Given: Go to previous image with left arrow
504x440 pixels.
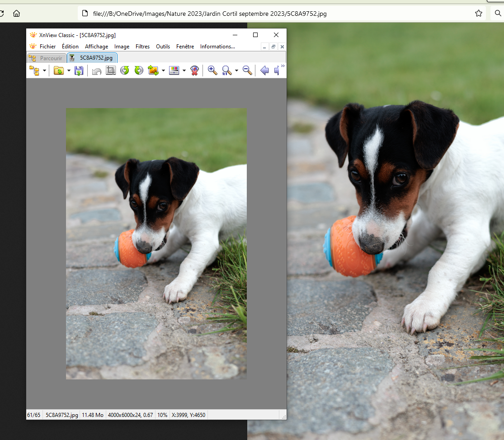Looking at the screenshot, I should coord(264,71).
